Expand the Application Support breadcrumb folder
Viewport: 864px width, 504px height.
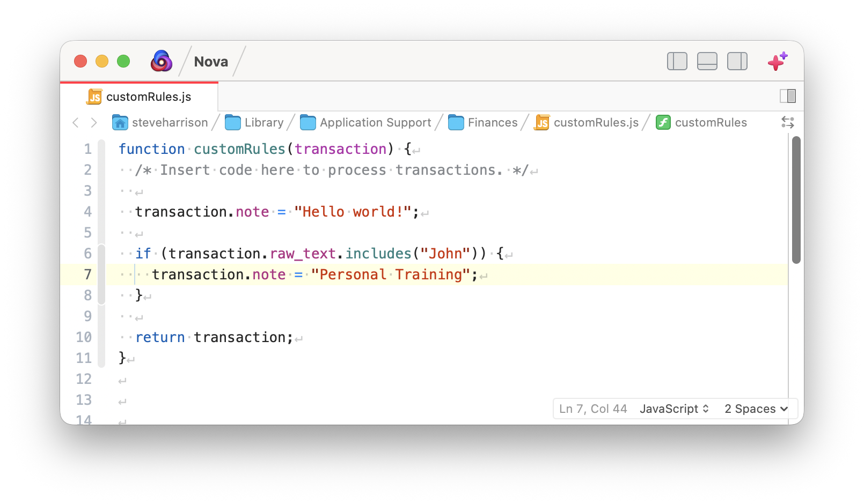pos(365,123)
